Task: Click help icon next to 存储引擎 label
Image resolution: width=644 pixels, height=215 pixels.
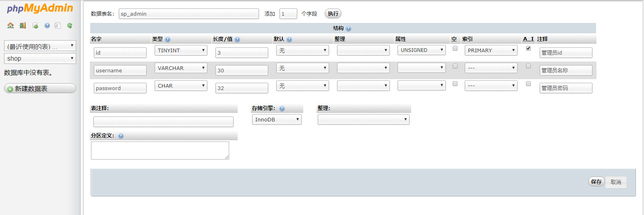Action: tap(282, 109)
